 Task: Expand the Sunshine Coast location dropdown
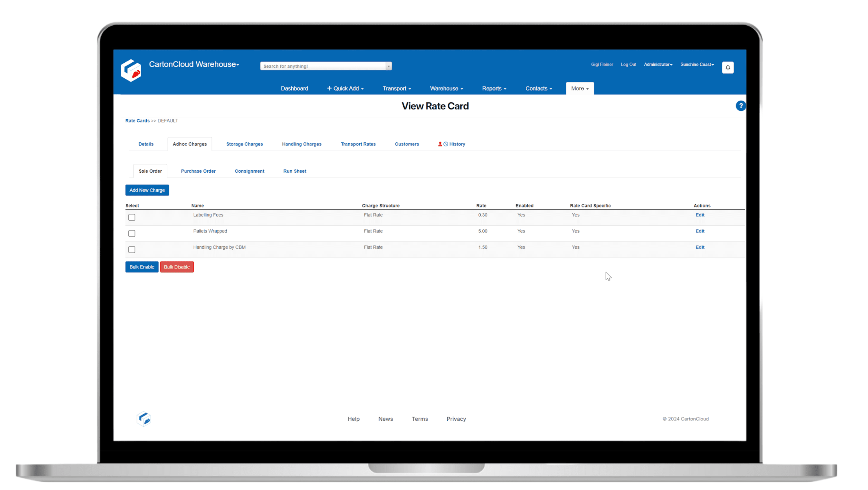697,64
